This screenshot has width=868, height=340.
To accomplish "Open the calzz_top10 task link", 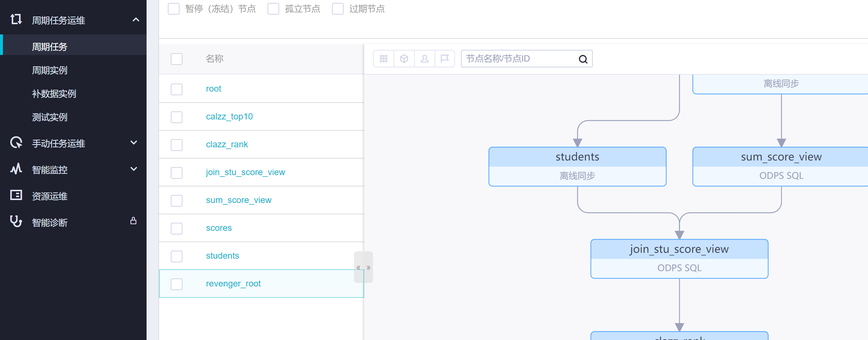I will 229,117.
